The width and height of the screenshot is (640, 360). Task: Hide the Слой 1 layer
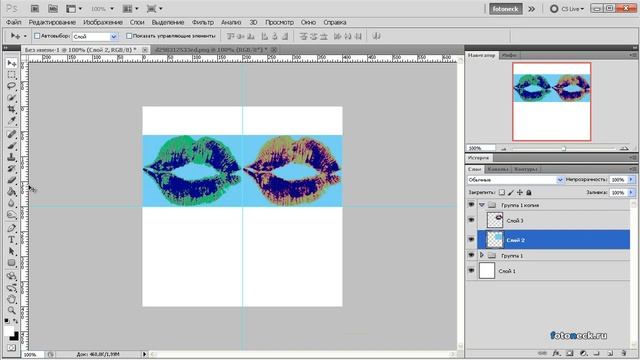pos(471,271)
